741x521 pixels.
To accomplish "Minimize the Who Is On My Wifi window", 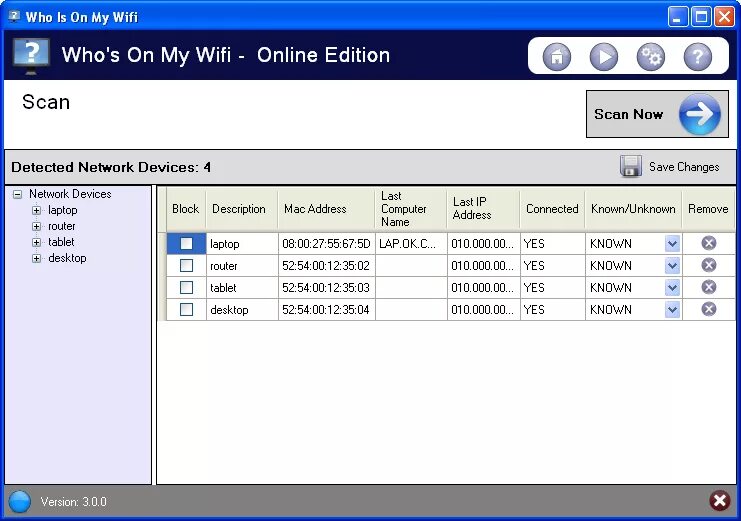I will 678,17.
